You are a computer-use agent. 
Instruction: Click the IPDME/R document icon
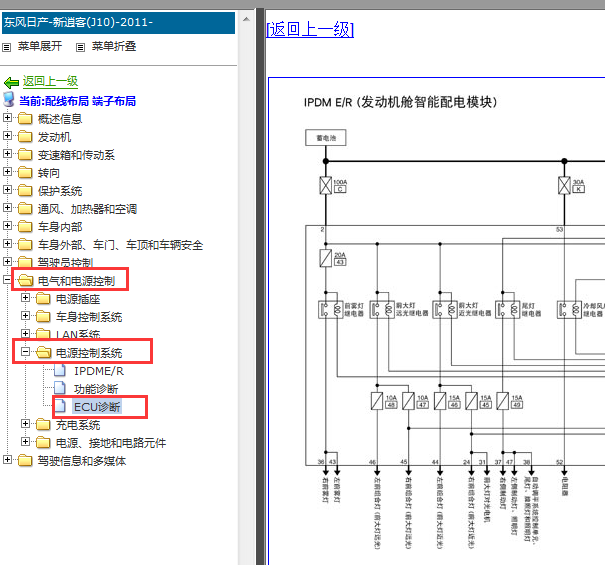[x=60, y=370]
